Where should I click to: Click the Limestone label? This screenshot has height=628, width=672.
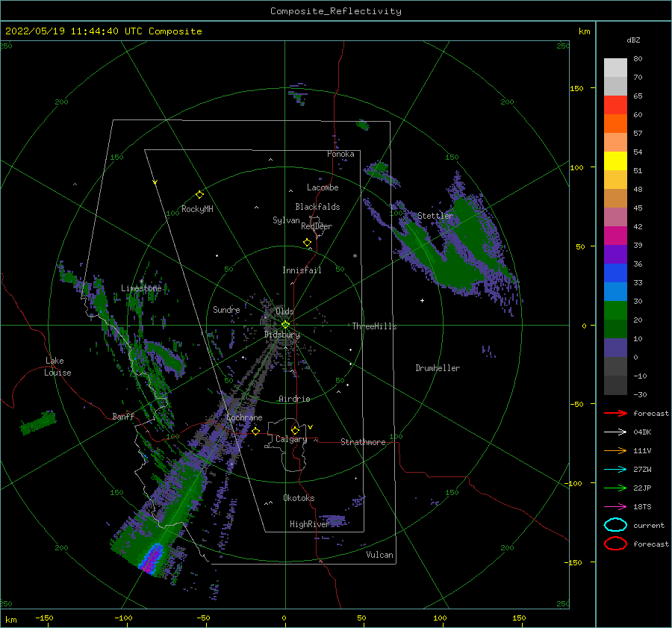[x=141, y=288]
